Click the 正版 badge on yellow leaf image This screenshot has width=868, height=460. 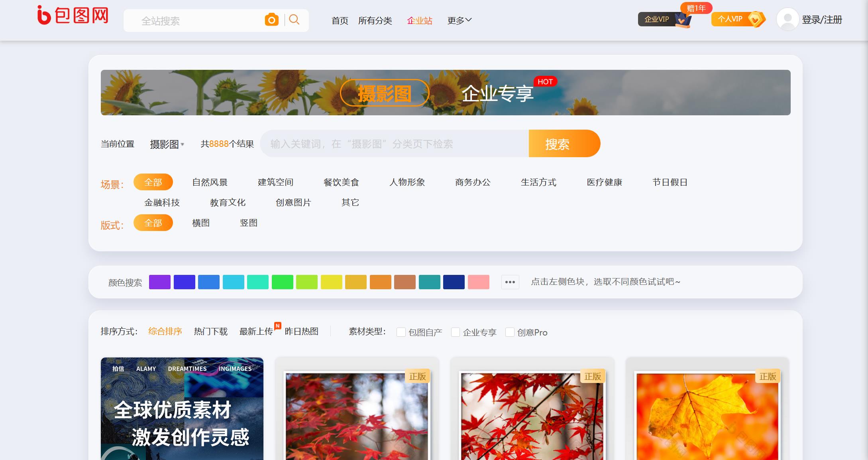point(768,376)
